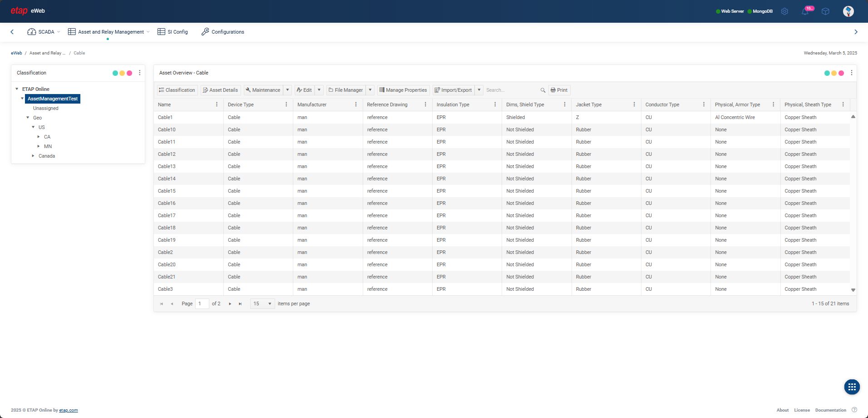Click the Search input field
The width and height of the screenshot is (868, 418).
[511, 90]
